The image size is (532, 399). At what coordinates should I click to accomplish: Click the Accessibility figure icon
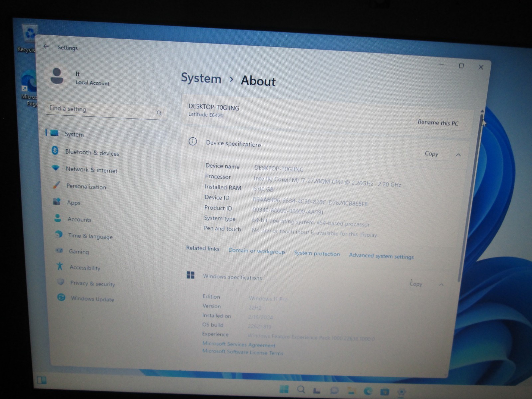click(x=60, y=266)
